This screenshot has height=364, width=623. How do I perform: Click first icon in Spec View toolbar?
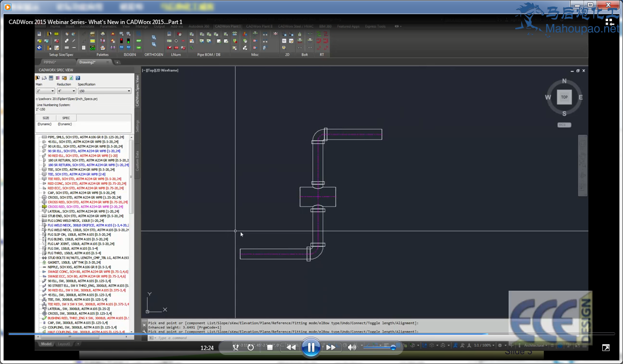[38, 78]
